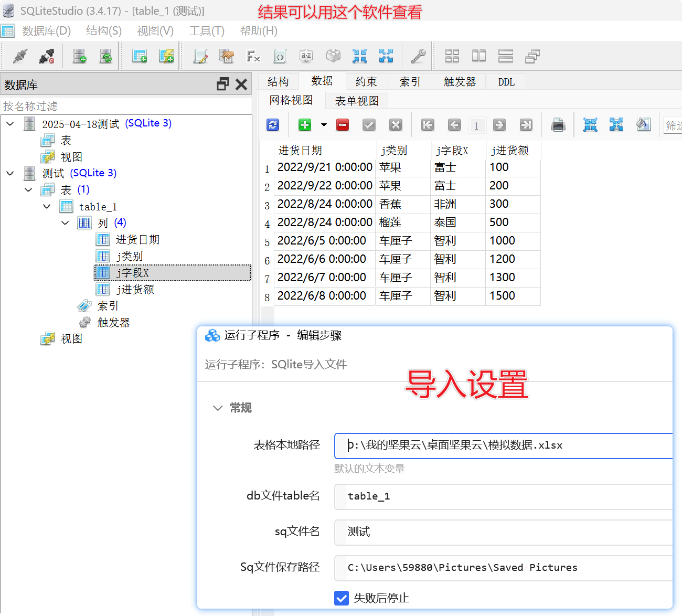Screen dimensions: 682x616
Task: Click the db文件table名 input field
Action: coord(504,496)
